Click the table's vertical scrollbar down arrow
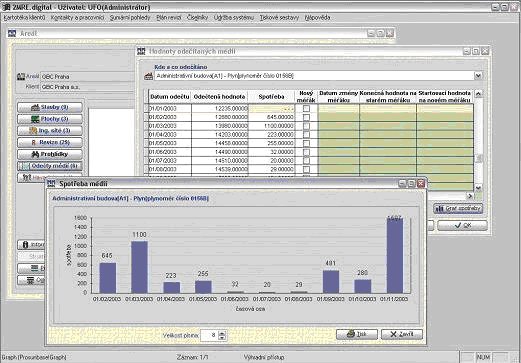Image resolution: width=521 pixels, height=363 pixels. [478, 188]
